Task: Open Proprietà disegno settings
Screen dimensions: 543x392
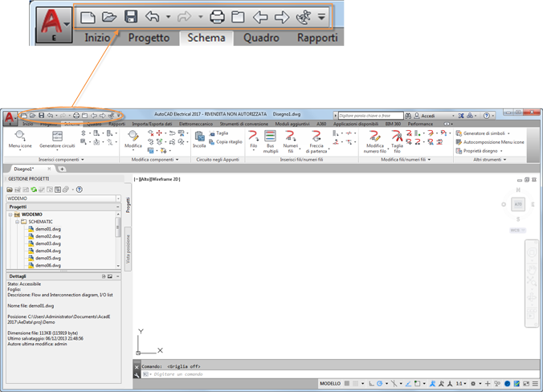Action: (x=477, y=151)
